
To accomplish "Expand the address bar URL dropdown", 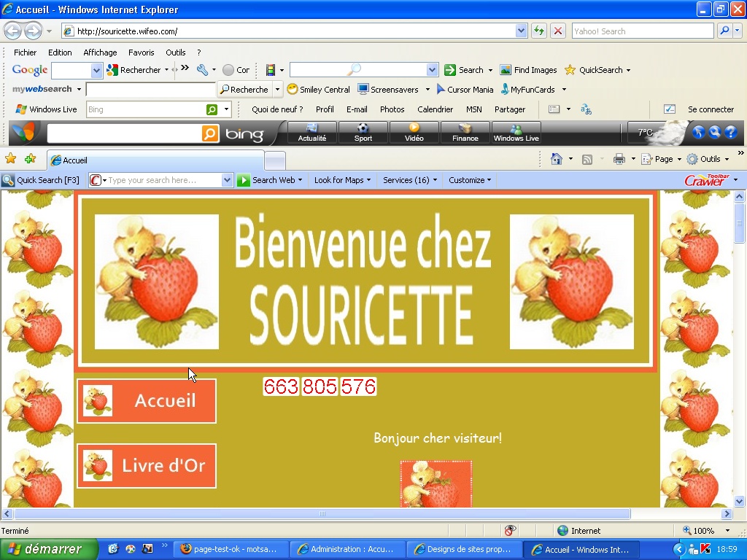I will point(521,31).
